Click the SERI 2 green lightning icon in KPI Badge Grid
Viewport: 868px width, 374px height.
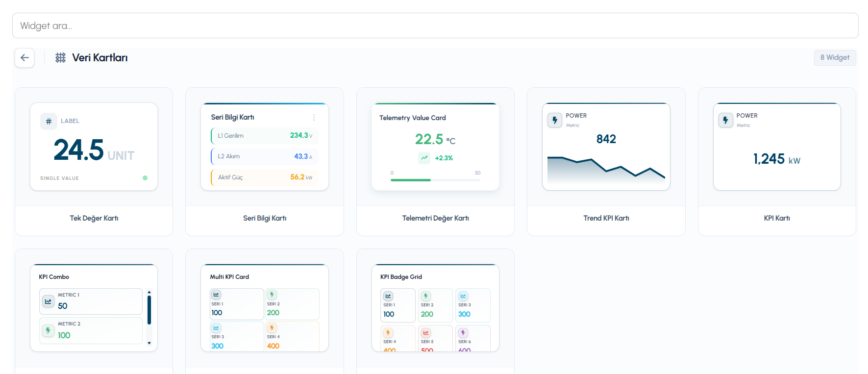click(x=426, y=296)
